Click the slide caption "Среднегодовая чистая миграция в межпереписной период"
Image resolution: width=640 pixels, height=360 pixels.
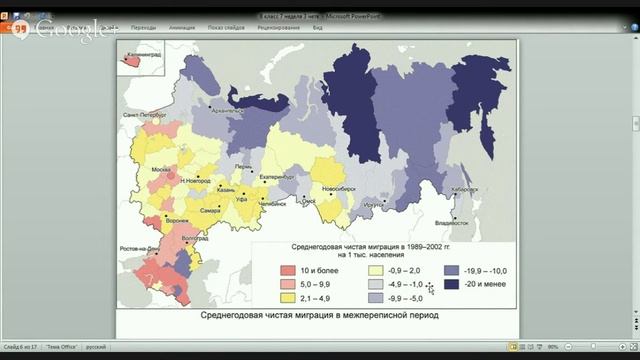[x=320, y=315]
